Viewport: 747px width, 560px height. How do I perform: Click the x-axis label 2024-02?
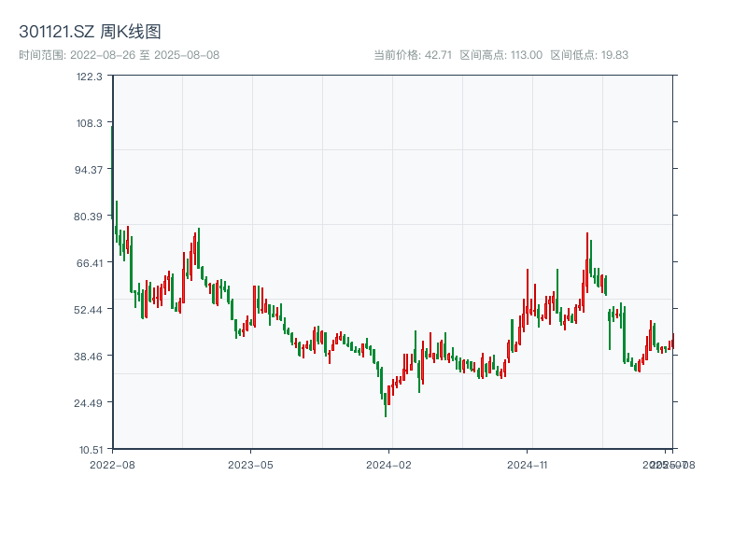click(x=388, y=465)
